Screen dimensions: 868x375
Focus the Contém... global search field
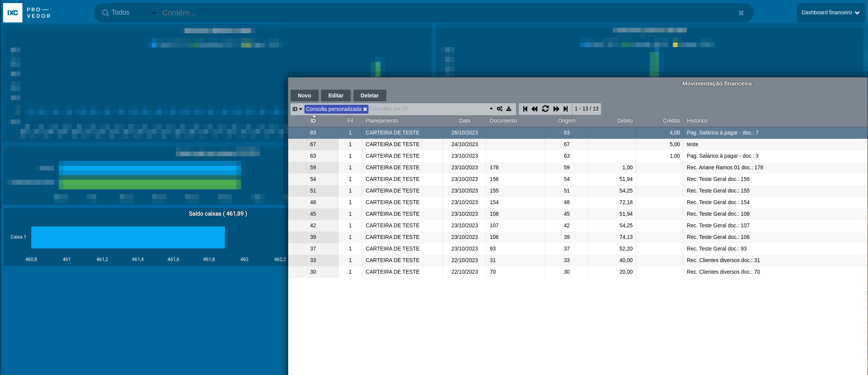(x=448, y=13)
